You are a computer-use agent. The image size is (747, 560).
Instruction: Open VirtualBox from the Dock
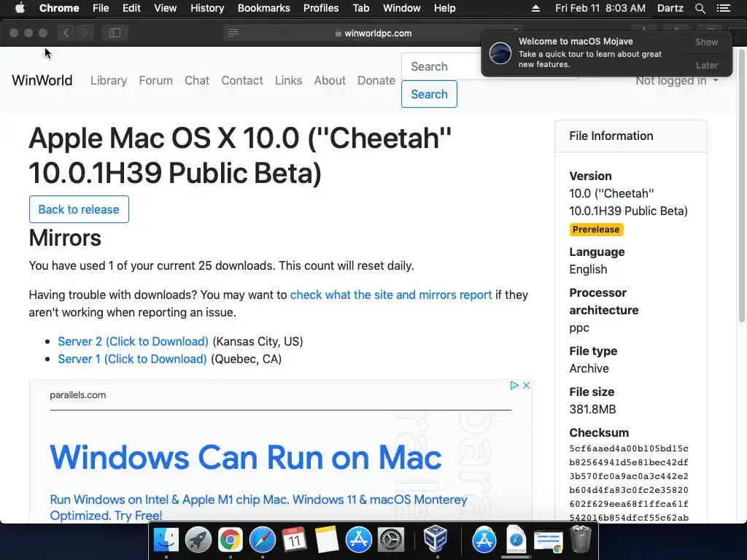pos(435,539)
